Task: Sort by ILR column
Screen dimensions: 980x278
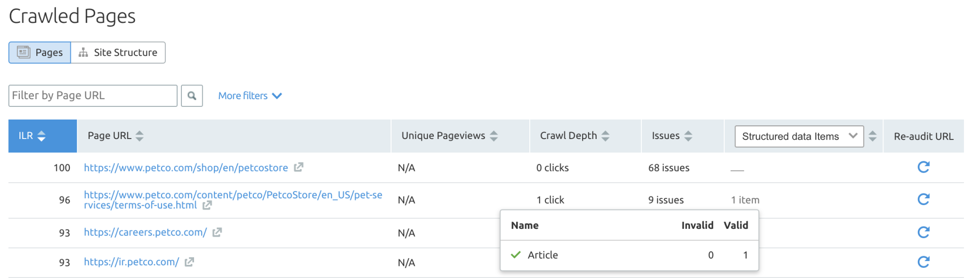Action: click(42, 136)
